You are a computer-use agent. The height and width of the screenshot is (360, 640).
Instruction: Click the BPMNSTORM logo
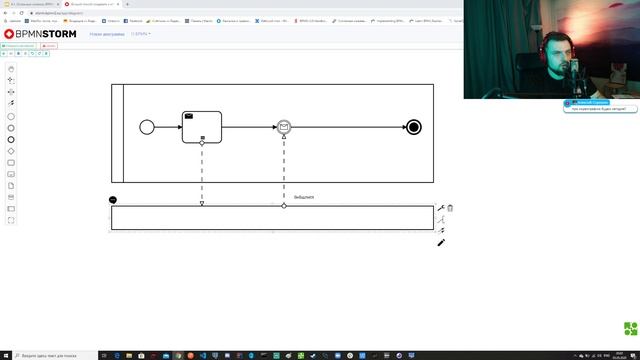40,34
